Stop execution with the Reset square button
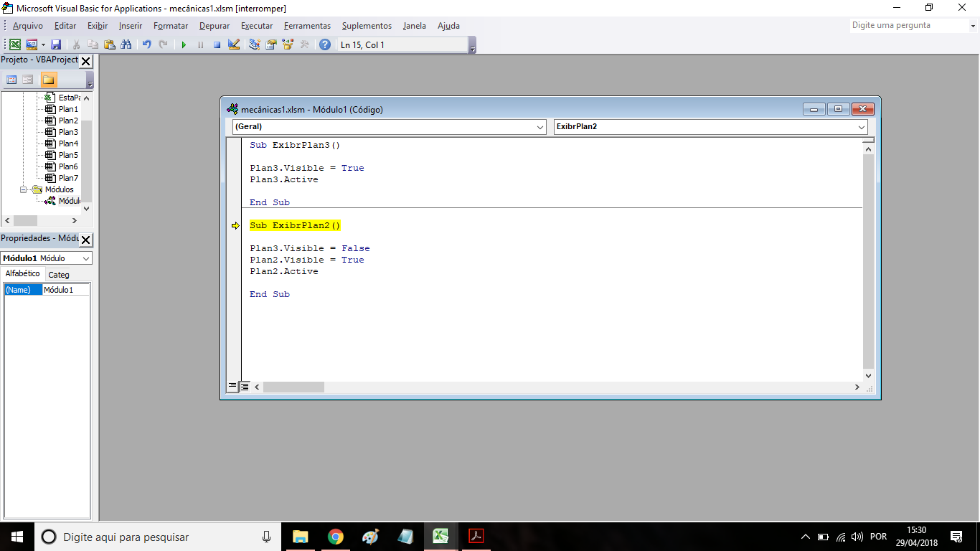This screenshot has height=551, width=980. click(217, 44)
